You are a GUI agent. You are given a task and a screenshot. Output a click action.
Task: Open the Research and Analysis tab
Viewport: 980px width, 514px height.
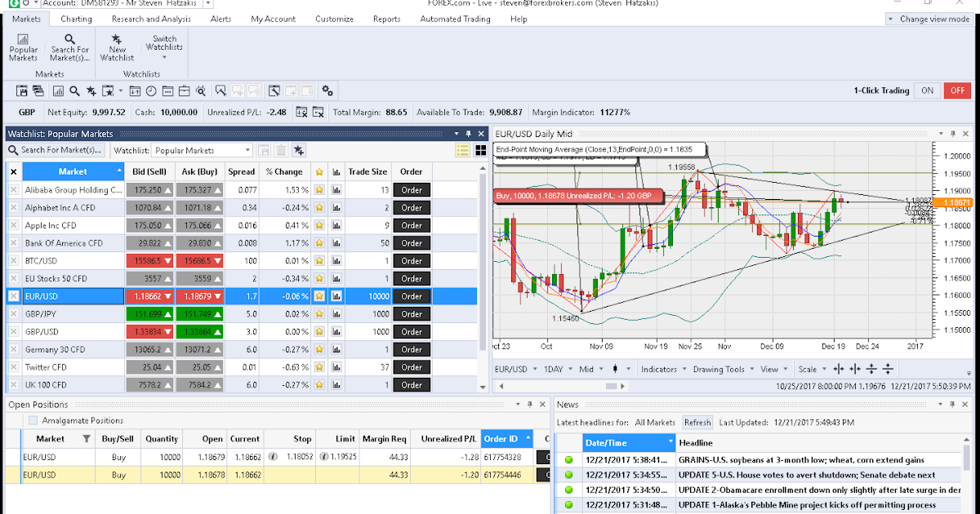151,19
